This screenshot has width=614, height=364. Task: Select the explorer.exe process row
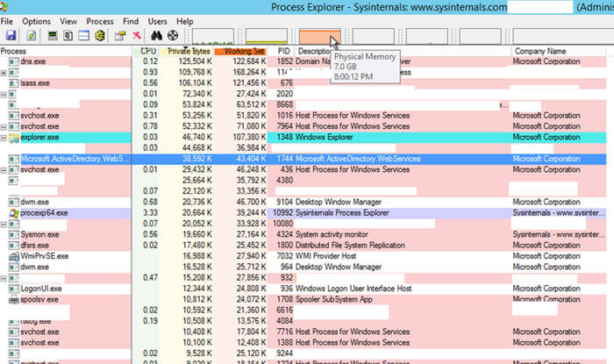(x=303, y=138)
